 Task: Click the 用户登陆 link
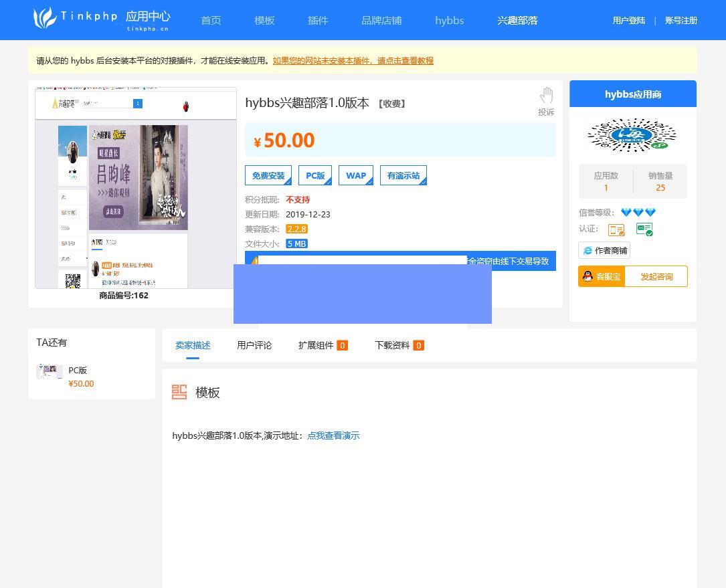click(x=629, y=20)
